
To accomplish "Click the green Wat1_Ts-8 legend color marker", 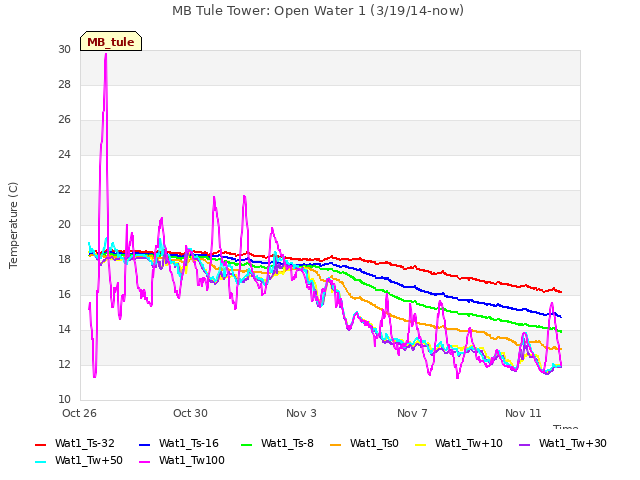I will (x=247, y=444).
